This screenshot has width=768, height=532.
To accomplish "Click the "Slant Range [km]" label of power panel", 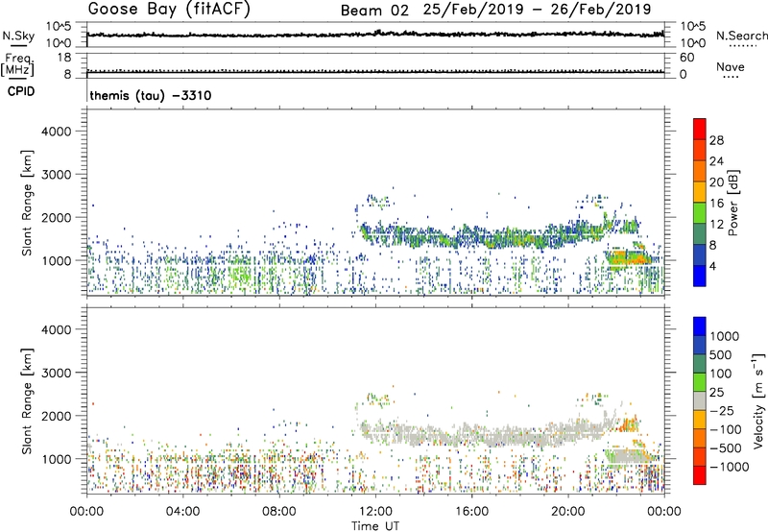I will coord(27,203).
